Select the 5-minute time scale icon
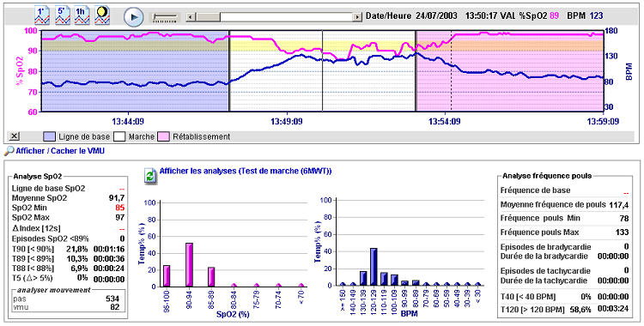This screenshot has height=326, width=644. (x=62, y=15)
